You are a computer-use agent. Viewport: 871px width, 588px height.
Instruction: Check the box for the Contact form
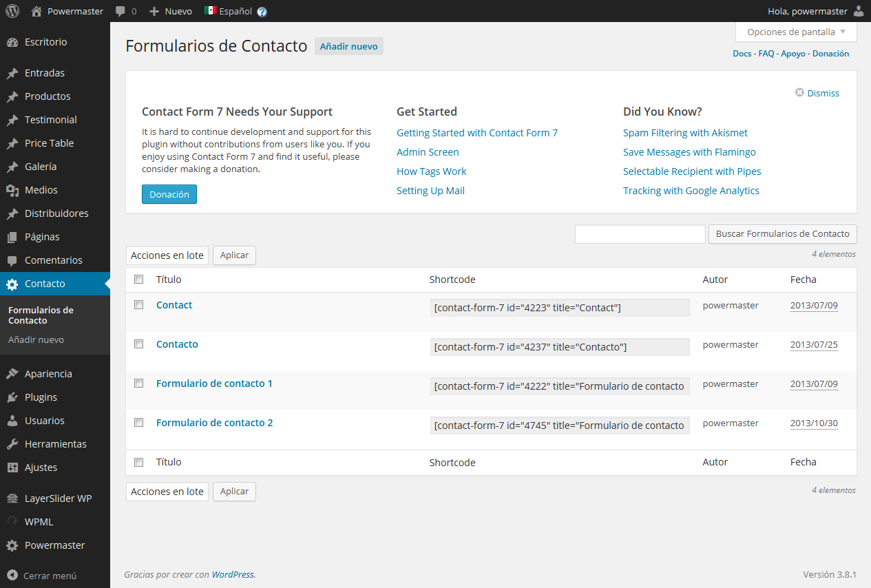(x=139, y=304)
